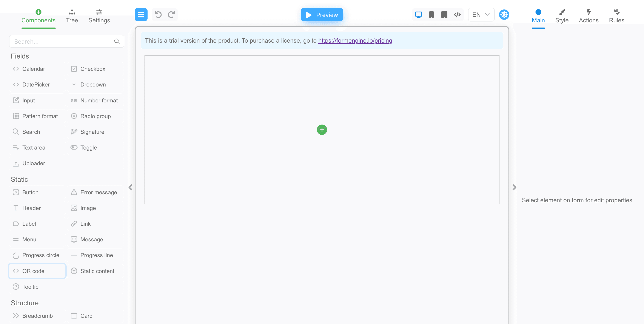Pick the Radio group component
Screen dimensions: 644x324
point(96,116)
